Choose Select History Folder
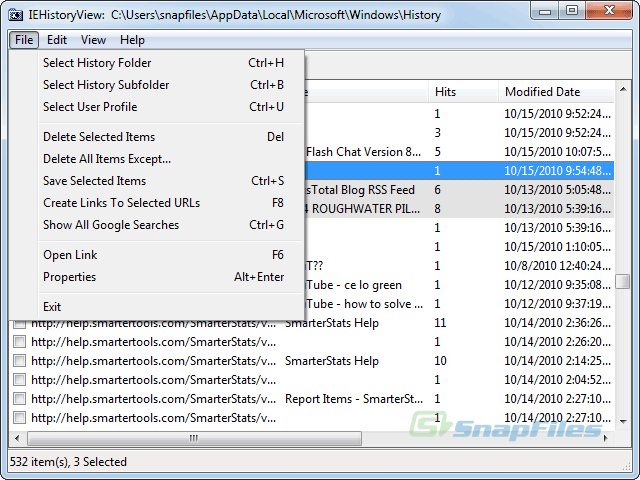Image resolution: width=640 pixels, height=480 pixels. [x=171, y=63]
